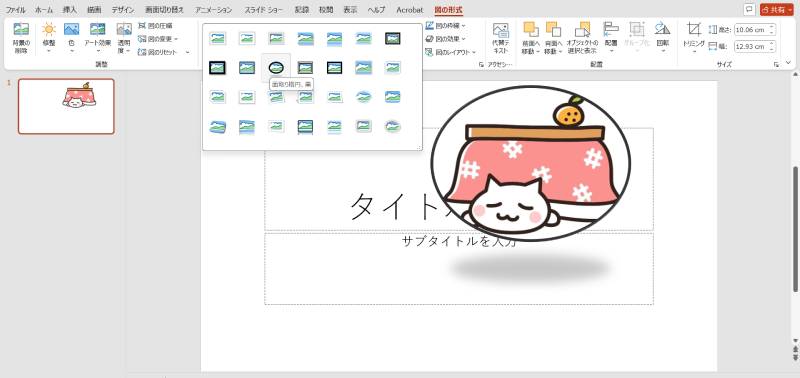This screenshot has height=378, width=800.
Task: Click Reset Picture (図のリセット)
Action: (x=159, y=52)
